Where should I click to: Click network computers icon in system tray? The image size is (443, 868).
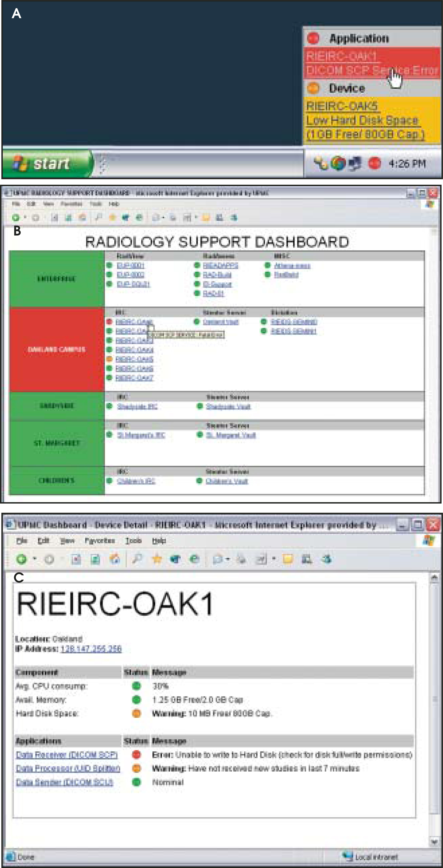coord(355,163)
